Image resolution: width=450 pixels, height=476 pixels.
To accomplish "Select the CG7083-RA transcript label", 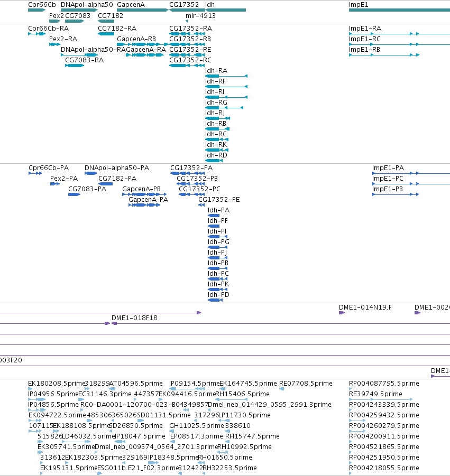I will point(85,60).
